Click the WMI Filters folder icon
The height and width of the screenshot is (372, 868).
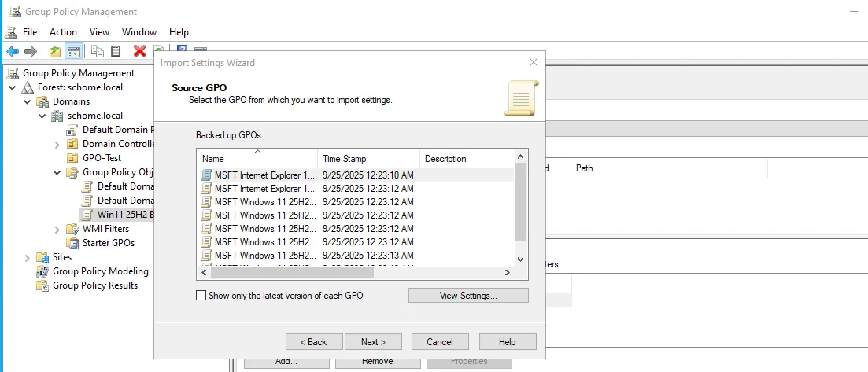coord(72,229)
